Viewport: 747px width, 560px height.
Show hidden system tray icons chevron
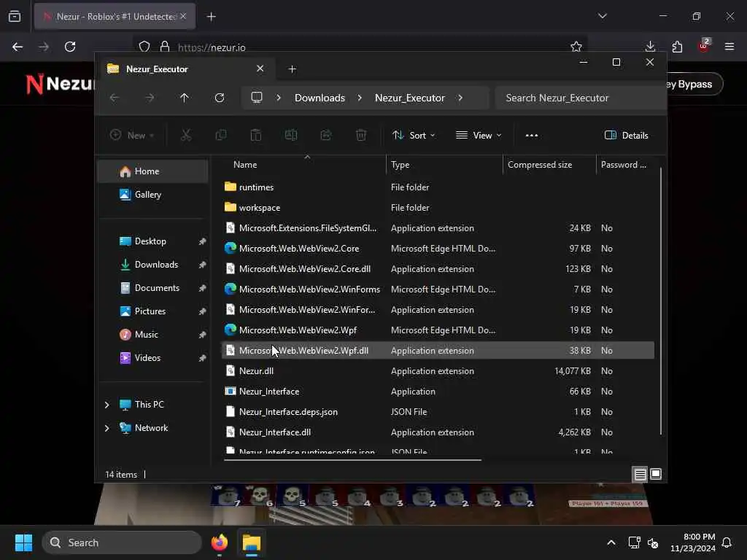click(611, 542)
